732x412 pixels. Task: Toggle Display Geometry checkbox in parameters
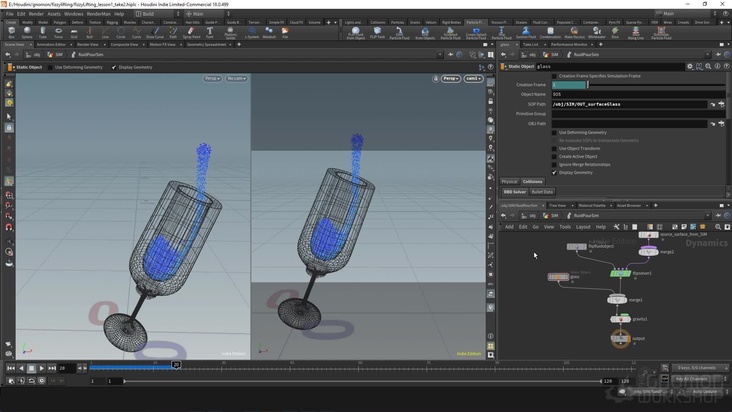coord(555,172)
